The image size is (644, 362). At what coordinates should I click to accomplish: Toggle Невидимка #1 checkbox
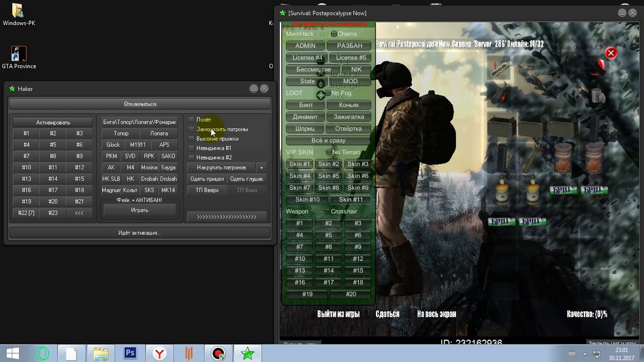point(191,148)
